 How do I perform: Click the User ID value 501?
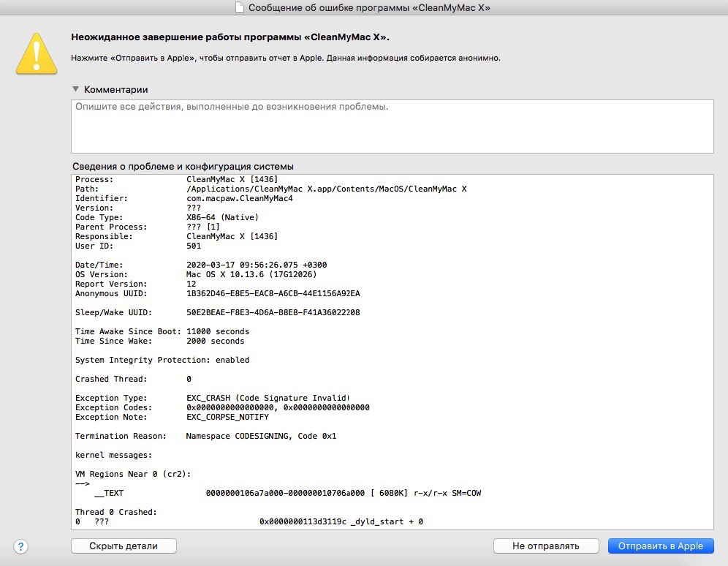(194, 246)
